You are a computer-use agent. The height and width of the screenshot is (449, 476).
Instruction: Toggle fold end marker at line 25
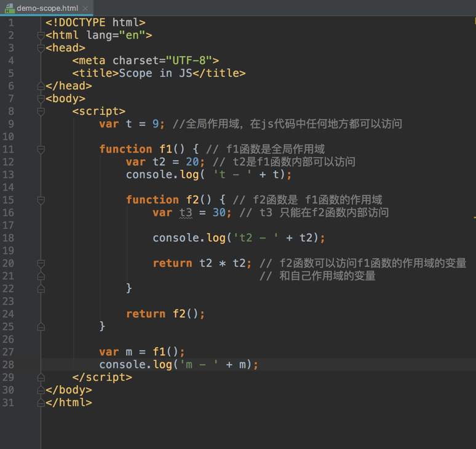[x=41, y=327]
